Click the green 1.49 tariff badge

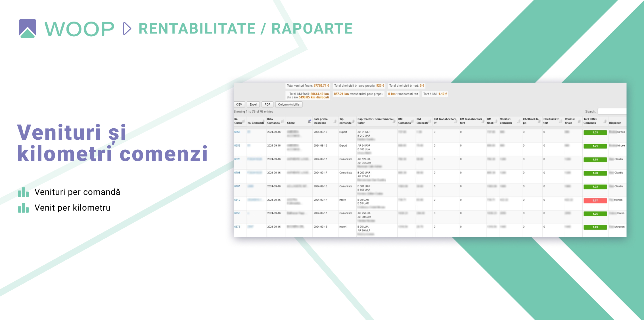point(595,173)
